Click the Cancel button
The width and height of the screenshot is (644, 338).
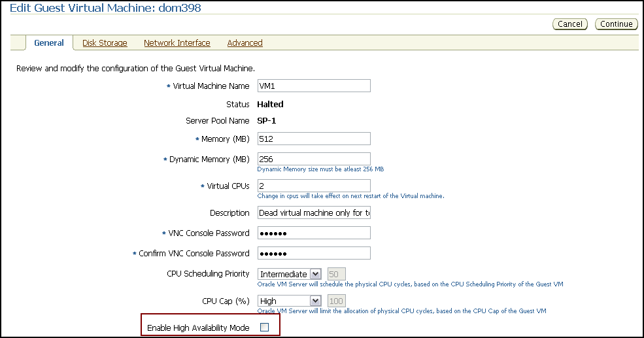coord(569,24)
